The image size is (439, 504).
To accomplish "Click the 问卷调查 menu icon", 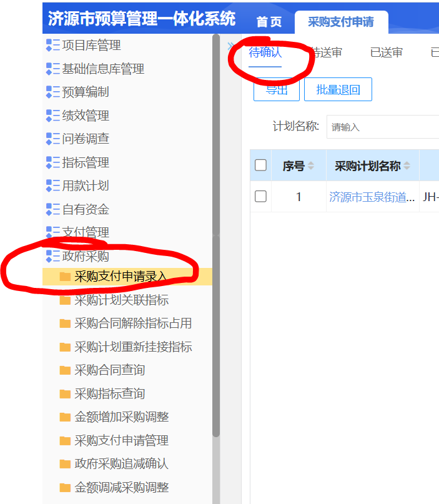I will (x=53, y=139).
